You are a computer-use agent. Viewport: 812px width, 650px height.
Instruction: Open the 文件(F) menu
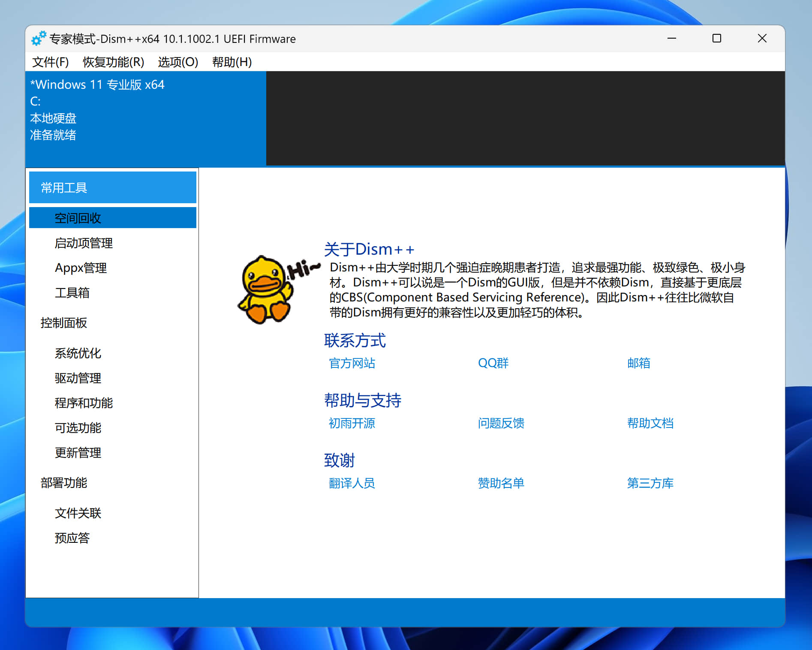pyautogui.click(x=50, y=62)
